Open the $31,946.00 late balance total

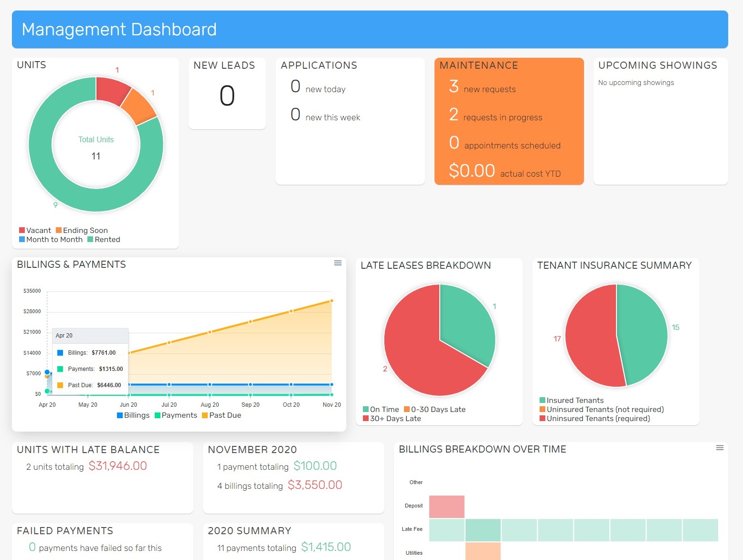117,466
